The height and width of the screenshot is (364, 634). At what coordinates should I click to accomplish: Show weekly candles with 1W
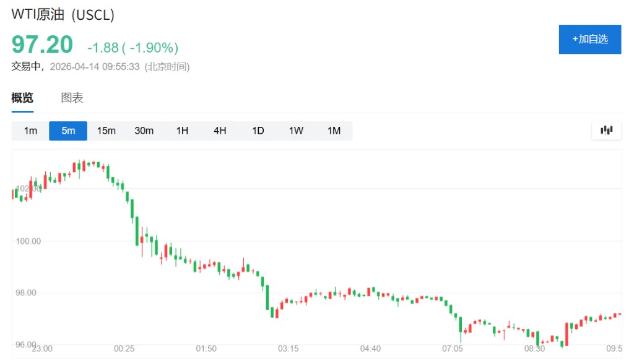296,131
